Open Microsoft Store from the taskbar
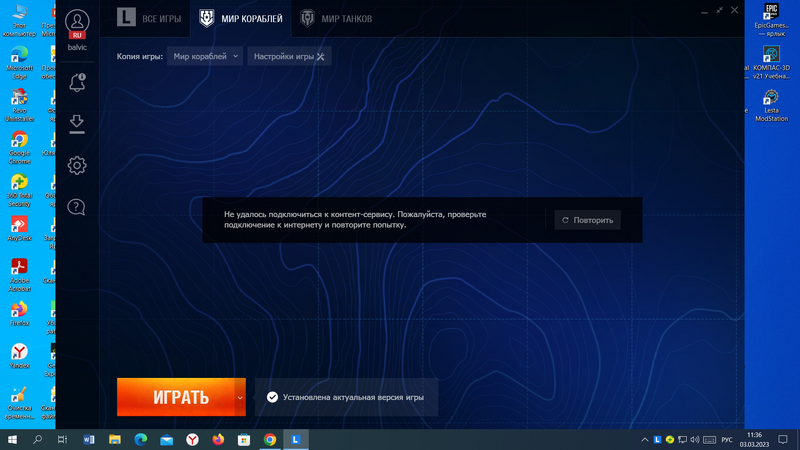Viewport: 800px width, 450px height. 244,439
